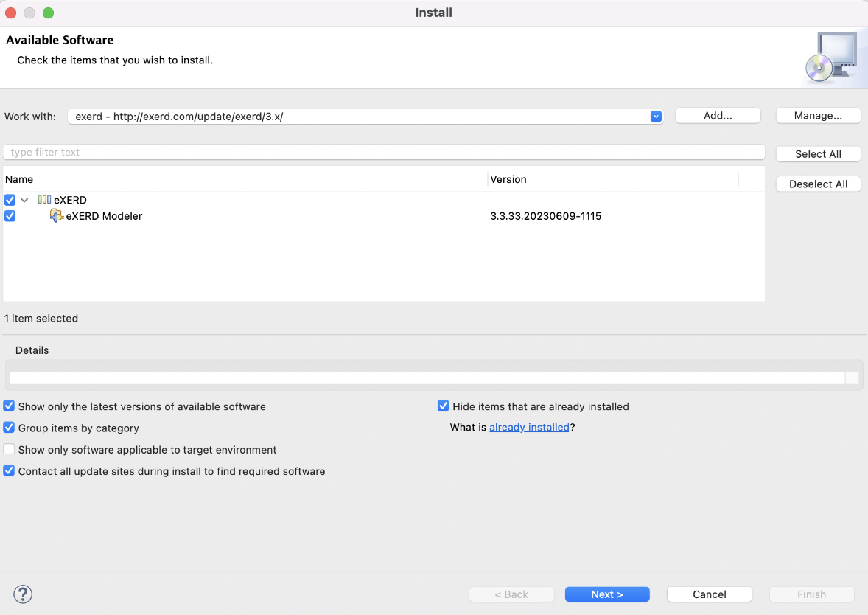
Task: Open the help question mark icon
Action: 23,594
